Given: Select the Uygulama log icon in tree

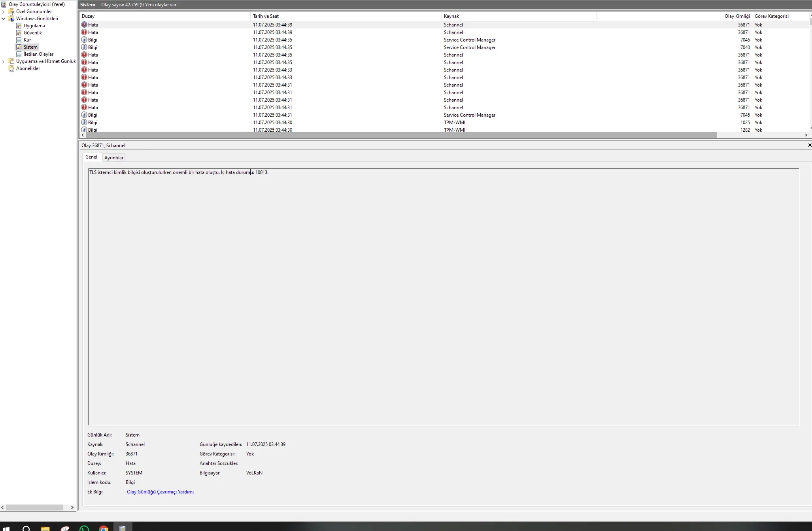Looking at the screenshot, I should [19, 26].
